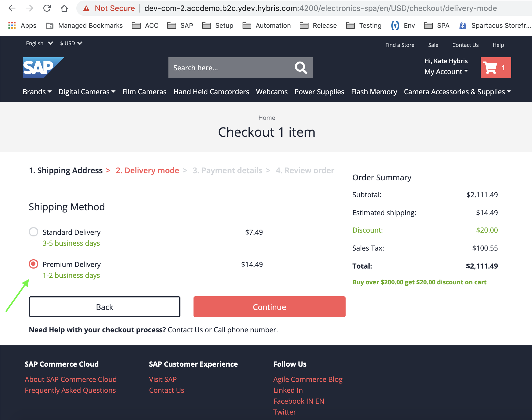Viewport: 532px width, 420px height.
Task: Open the Flash Memory navigation menu
Action: [x=374, y=92]
